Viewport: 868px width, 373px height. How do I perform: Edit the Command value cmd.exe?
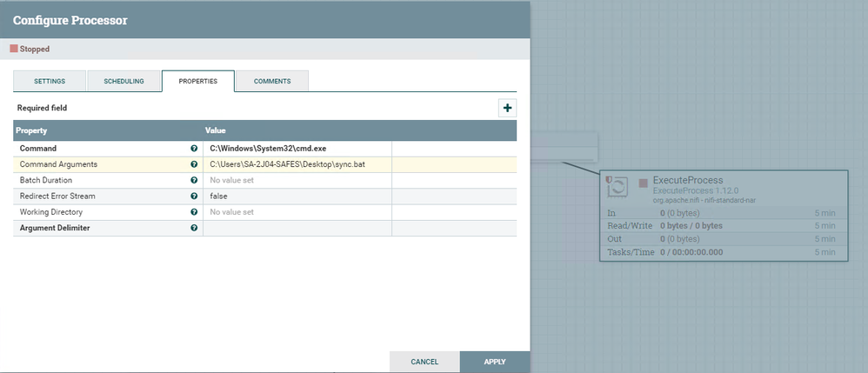[x=297, y=149]
